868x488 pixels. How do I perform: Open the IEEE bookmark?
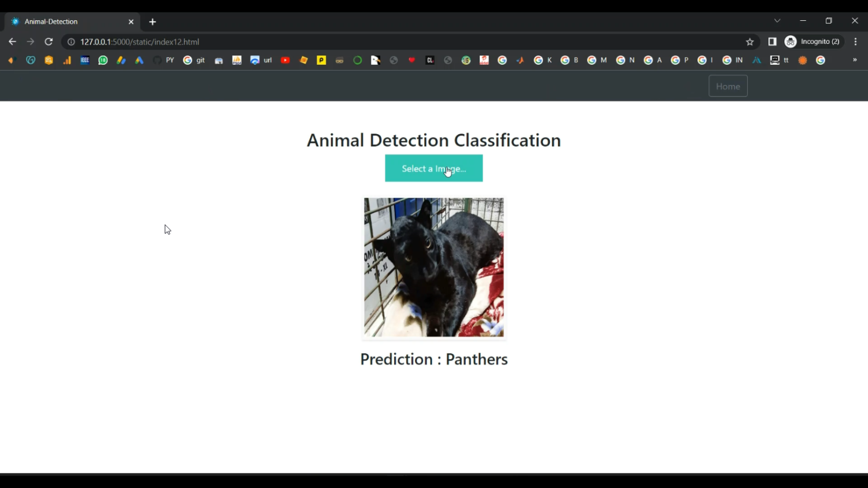pos(85,60)
